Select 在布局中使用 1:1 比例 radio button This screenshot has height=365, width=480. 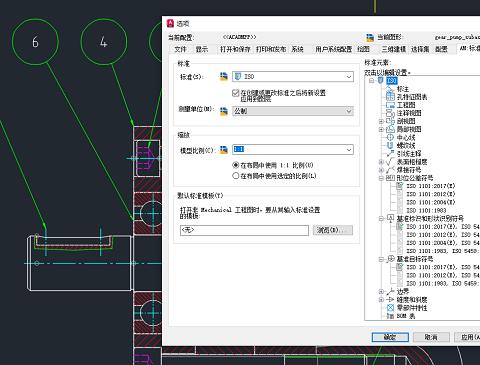[236, 165]
